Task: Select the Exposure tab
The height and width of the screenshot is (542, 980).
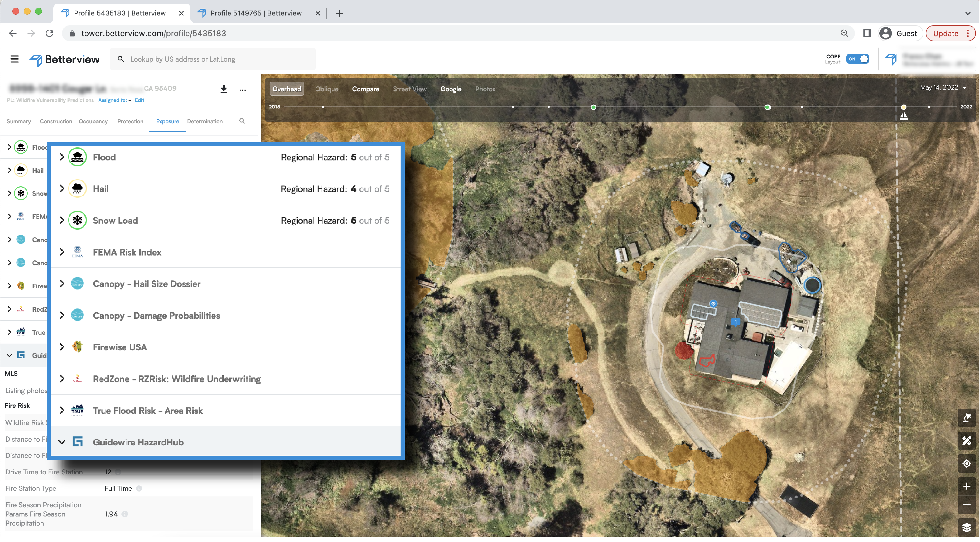Action: (x=167, y=122)
